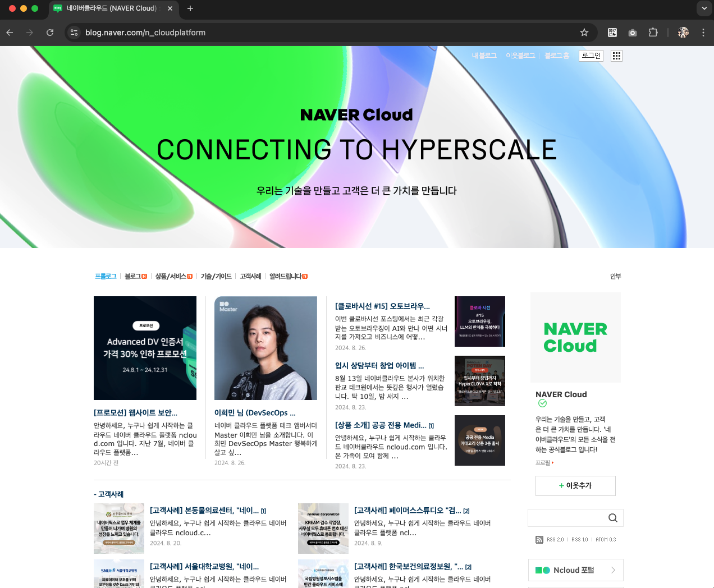
Task: Open the RSS 1.0 link
Action: pos(580,540)
